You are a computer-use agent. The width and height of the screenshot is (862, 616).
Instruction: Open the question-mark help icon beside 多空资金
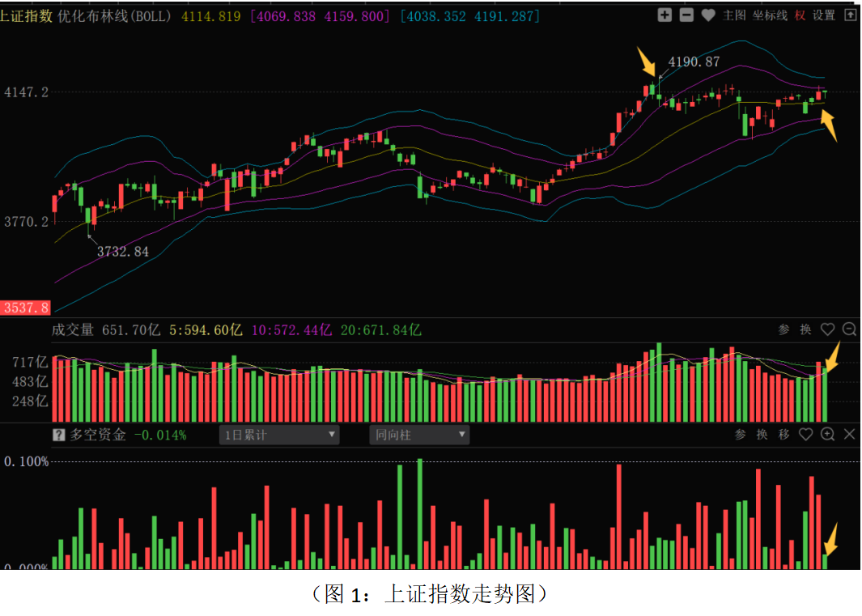coord(58,435)
